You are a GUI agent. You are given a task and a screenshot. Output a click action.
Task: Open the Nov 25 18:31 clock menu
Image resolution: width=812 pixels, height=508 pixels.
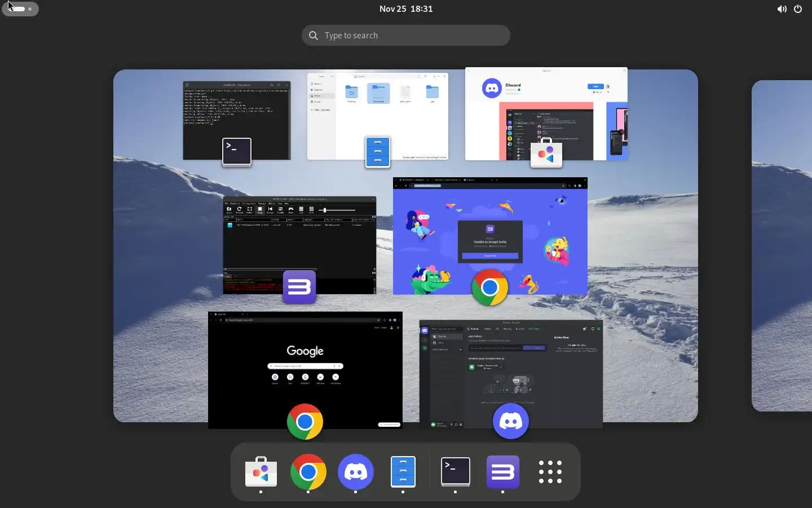(406, 9)
